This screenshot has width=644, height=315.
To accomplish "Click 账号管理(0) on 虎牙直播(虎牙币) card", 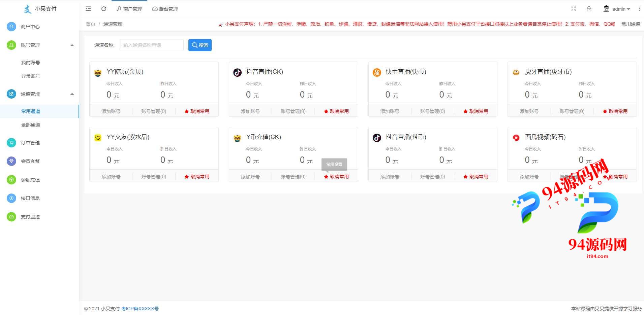I will coord(572,111).
